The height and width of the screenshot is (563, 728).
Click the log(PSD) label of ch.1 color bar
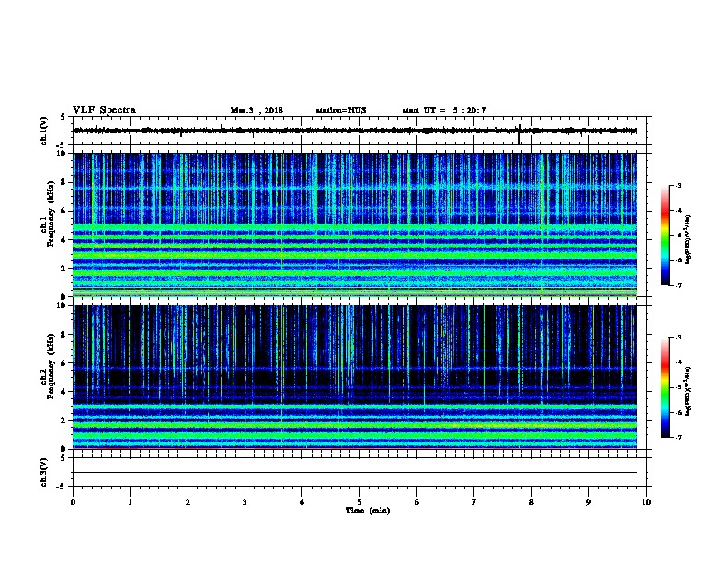tap(688, 239)
